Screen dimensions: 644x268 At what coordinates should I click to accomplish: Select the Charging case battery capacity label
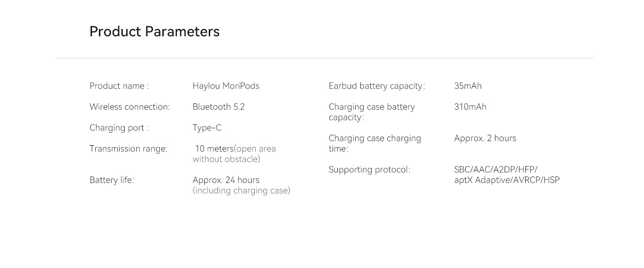pyautogui.click(x=372, y=112)
